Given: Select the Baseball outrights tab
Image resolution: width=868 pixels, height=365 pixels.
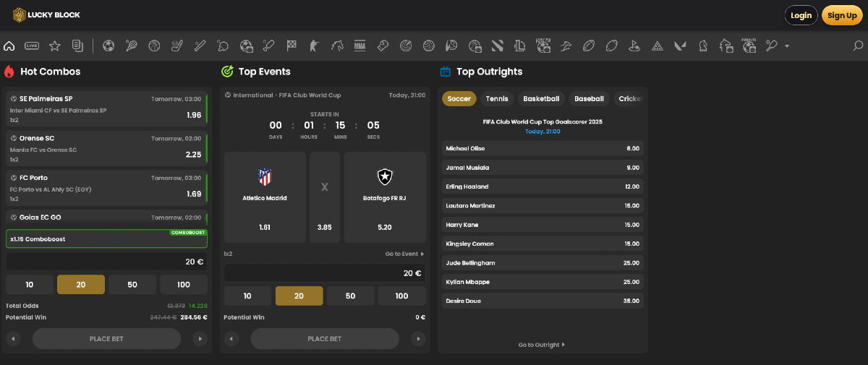Looking at the screenshot, I should 589,99.
